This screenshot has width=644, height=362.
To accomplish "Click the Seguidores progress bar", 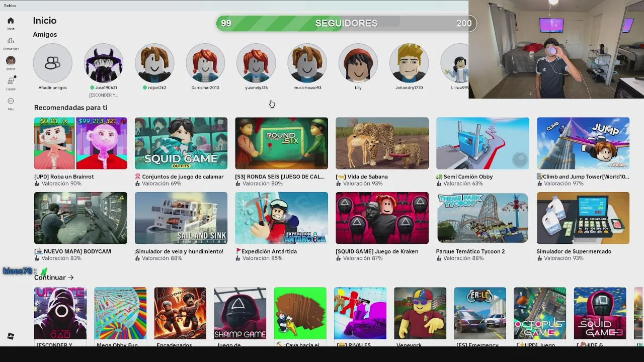I will click(346, 23).
